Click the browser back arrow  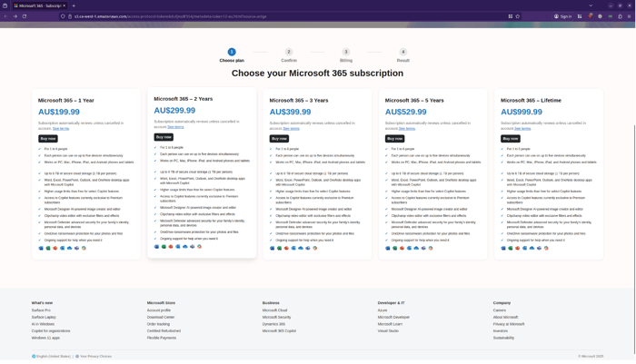(5, 16)
